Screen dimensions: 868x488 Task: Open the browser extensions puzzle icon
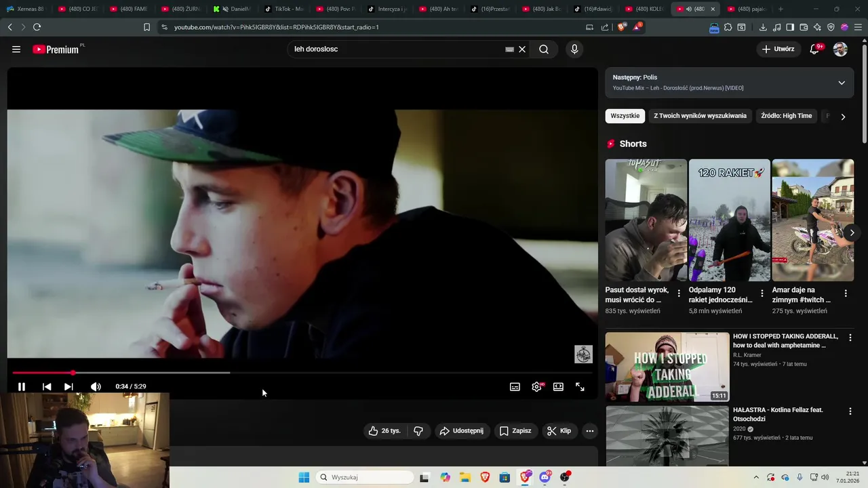(728, 27)
